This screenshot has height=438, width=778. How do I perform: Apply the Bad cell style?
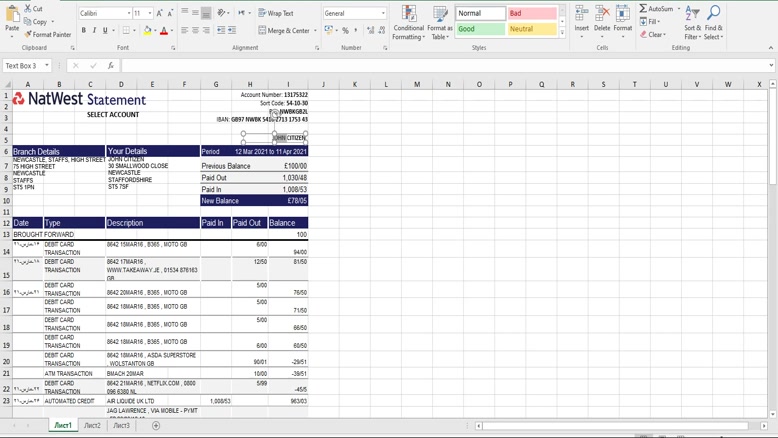point(532,13)
